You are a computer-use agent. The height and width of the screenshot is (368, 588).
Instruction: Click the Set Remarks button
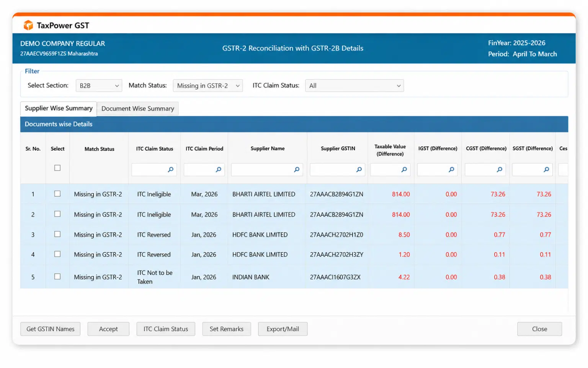(x=227, y=329)
